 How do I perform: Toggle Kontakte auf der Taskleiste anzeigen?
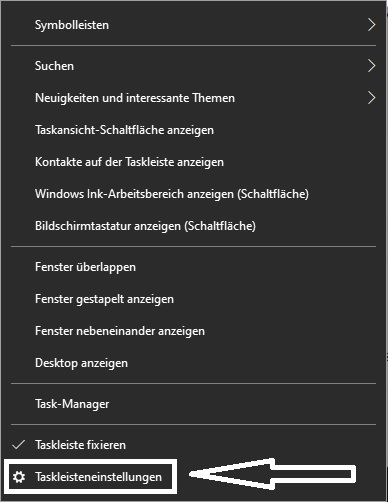click(193, 162)
